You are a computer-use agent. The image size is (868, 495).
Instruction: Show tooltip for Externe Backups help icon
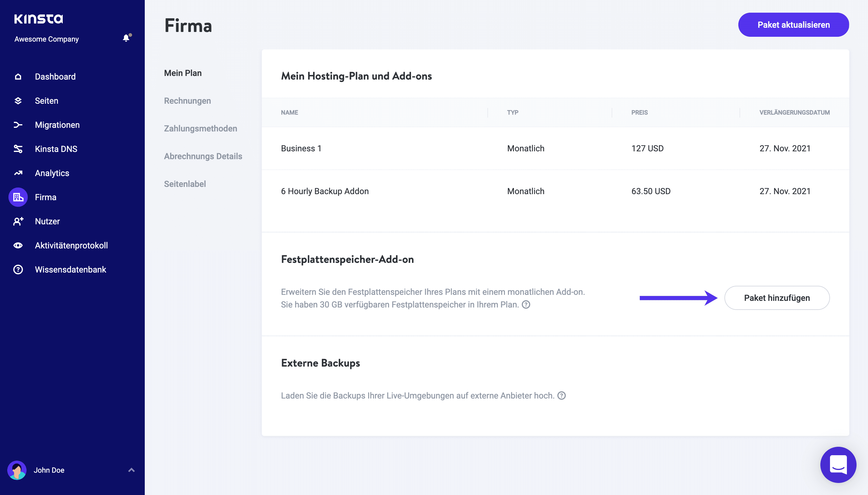click(562, 396)
